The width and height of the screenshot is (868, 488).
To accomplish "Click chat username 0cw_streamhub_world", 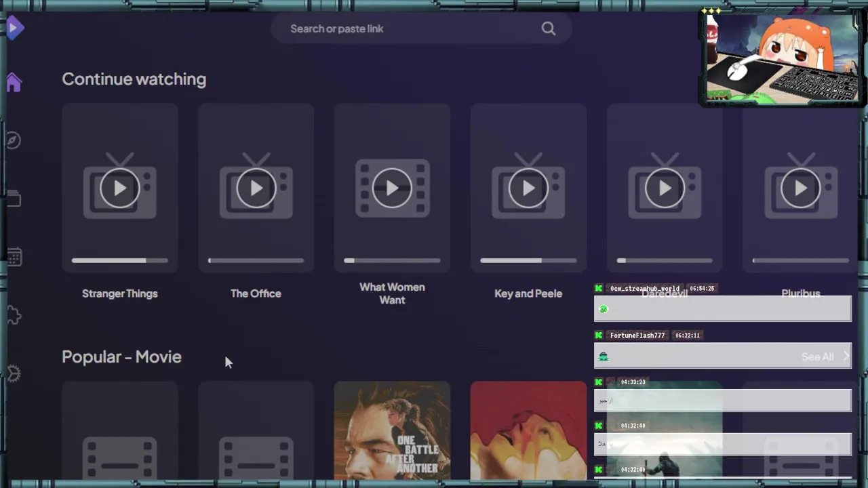I will tap(644, 288).
